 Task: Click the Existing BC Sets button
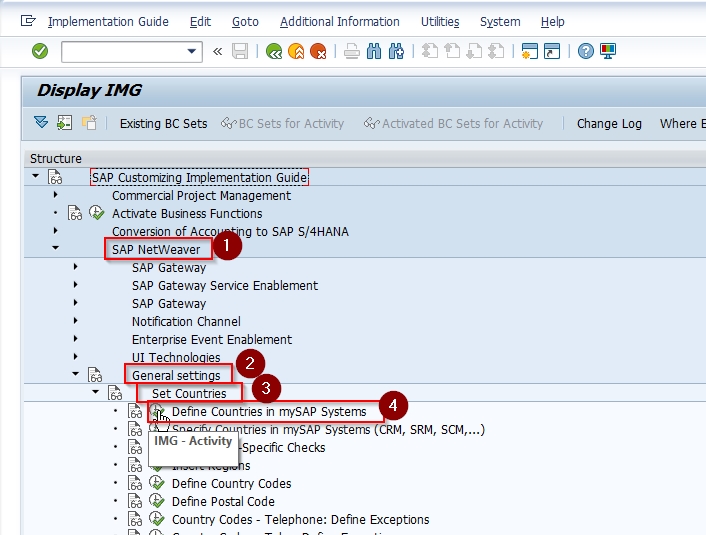[x=163, y=123]
